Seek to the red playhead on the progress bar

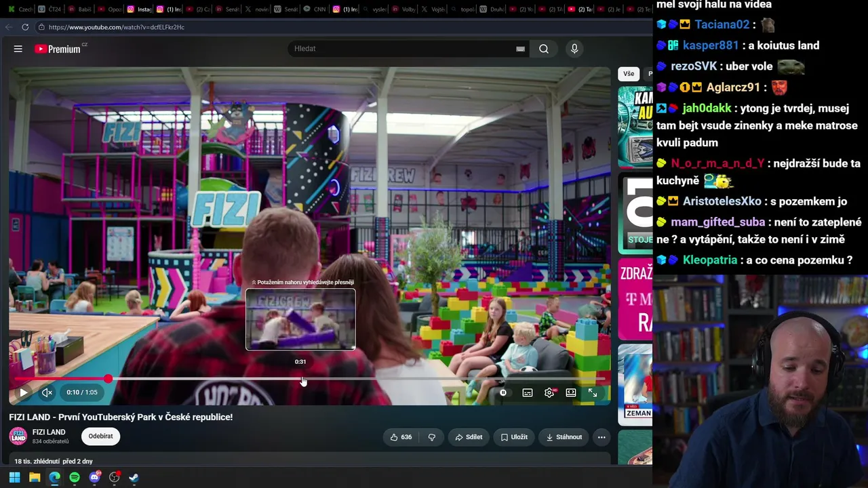[x=108, y=379]
